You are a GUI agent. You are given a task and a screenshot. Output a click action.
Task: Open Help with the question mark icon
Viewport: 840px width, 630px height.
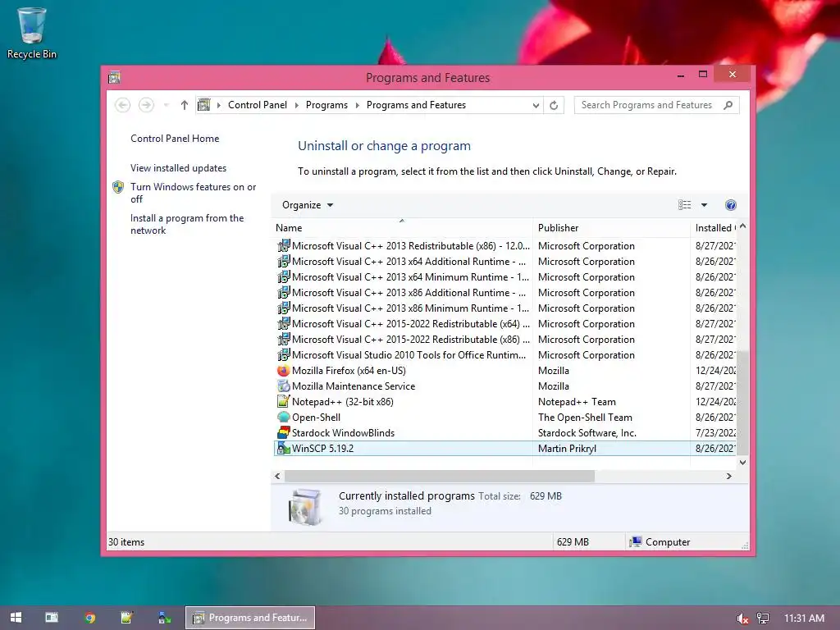tap(731, 205)
